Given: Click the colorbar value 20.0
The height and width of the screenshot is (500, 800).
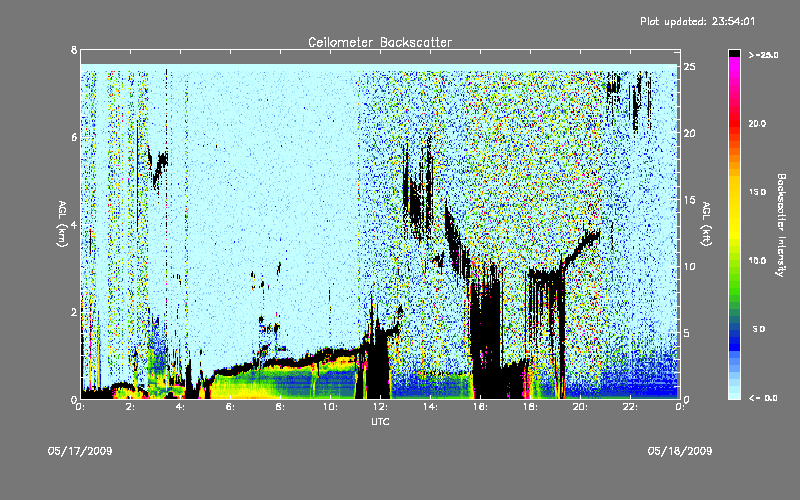Looking at the screenshot, I should click(757, 123).
